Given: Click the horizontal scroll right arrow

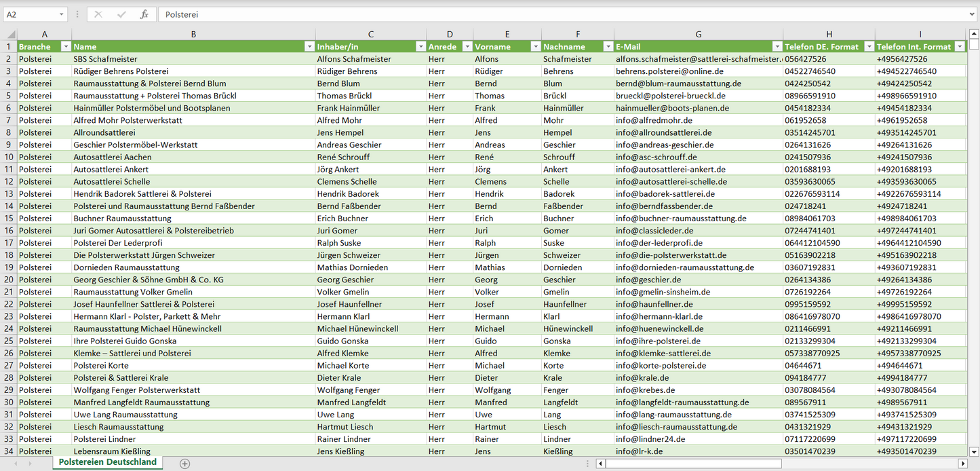Looking at the screenshot, I should 962,464.
